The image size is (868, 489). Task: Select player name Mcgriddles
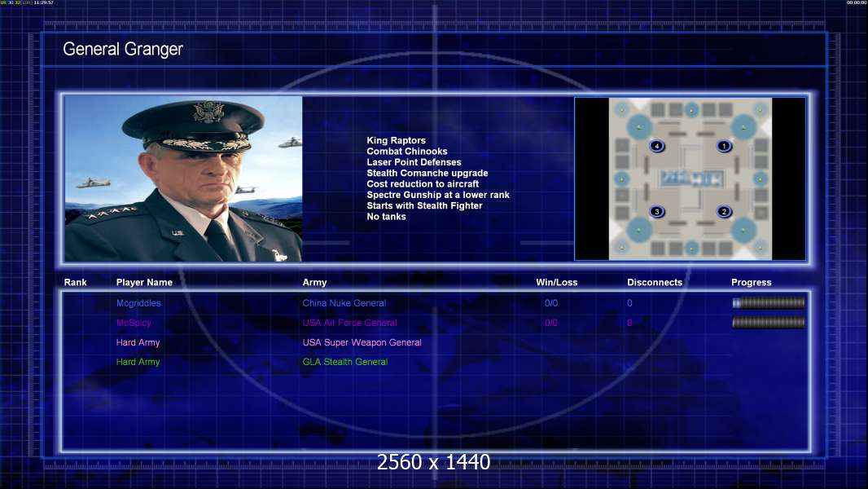click(x=138, y=303)
